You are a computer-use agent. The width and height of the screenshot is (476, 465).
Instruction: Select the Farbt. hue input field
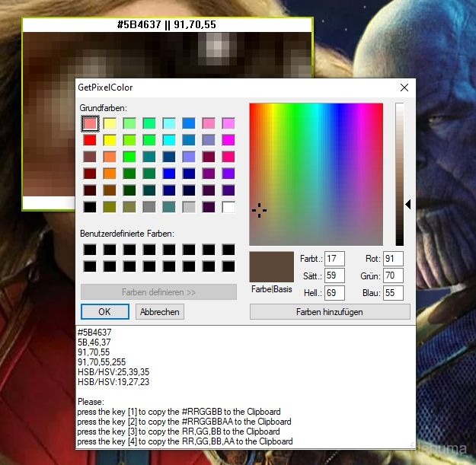334,260
